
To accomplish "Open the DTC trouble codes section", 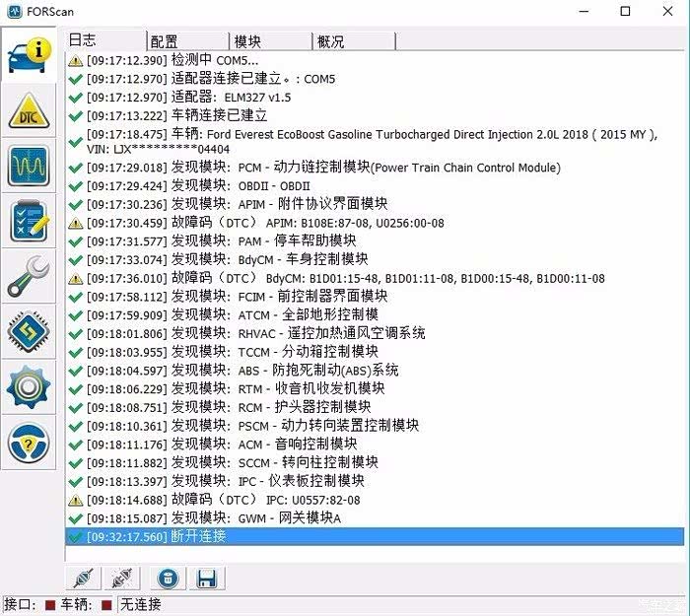I will point(29,110).
